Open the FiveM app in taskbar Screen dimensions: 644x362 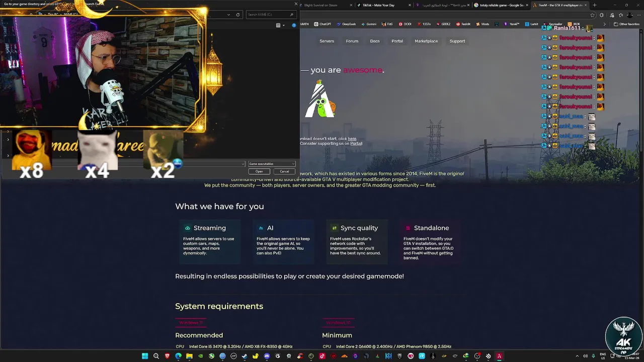coord(500,356)
